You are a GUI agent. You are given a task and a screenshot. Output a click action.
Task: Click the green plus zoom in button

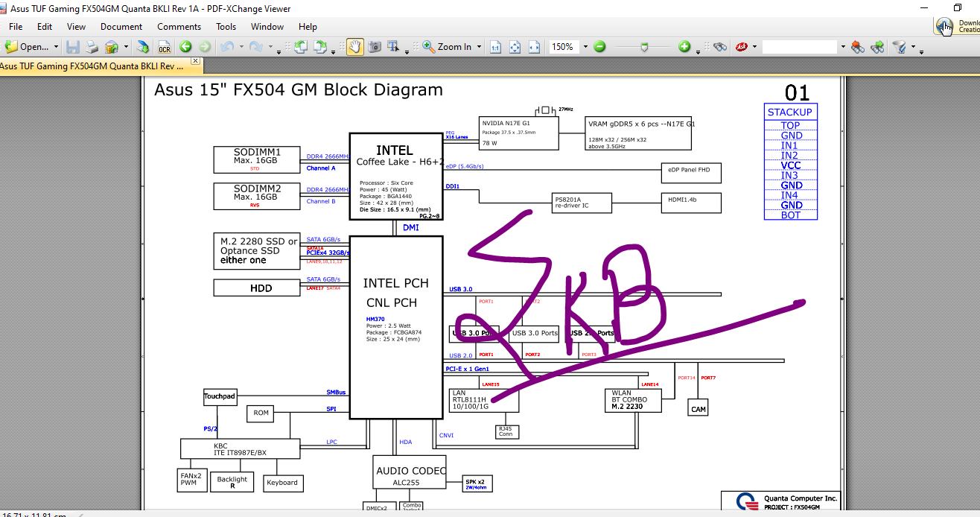tap(684, 47)
